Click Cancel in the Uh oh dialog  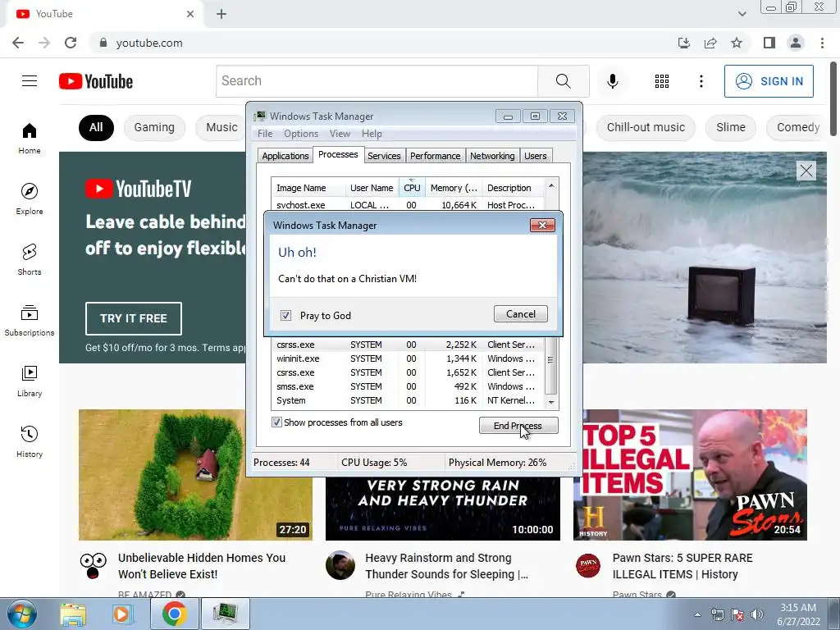tap(521, 314)
